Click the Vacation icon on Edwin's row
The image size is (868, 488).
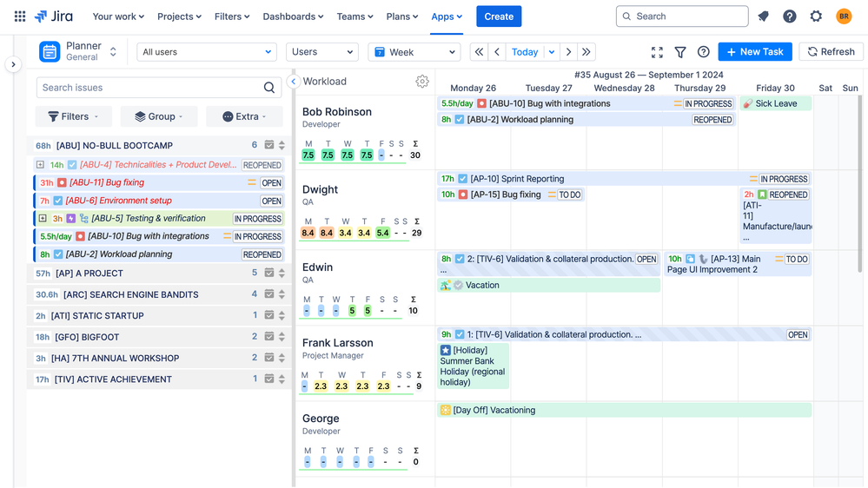tap(445, 285)
